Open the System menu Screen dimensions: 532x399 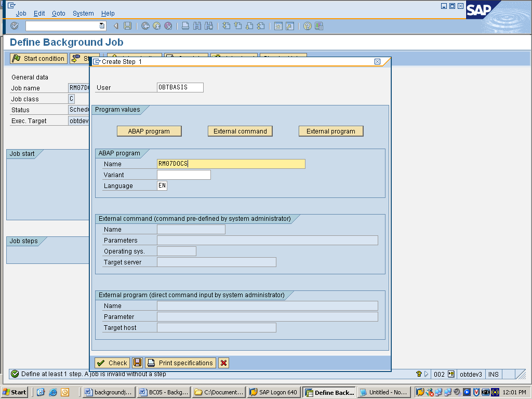[83, 13]
